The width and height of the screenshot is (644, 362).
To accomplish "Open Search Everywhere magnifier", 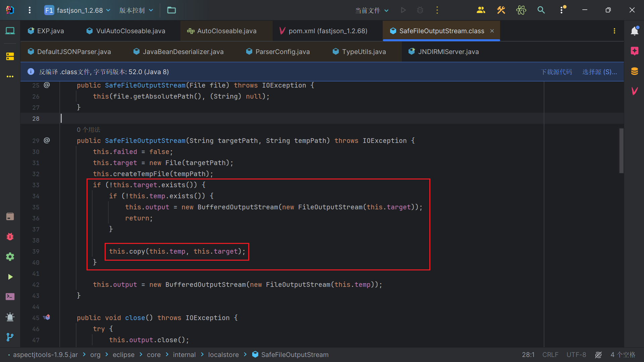I will pyautogui.click(x=541, y=10).
